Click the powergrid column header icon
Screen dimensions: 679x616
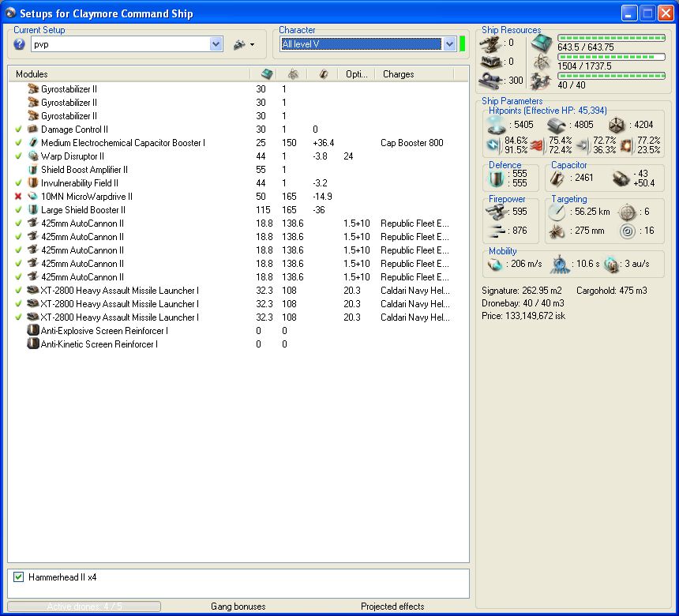(293, 74)
